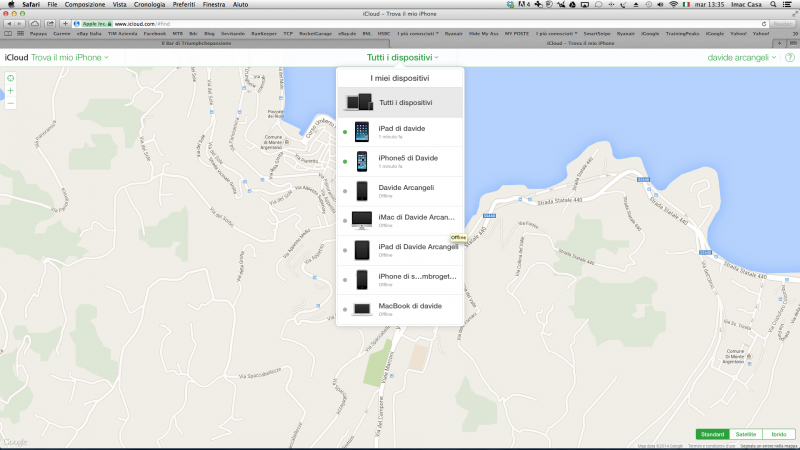The height and width of the screenshot is (450, 800).
Task: Switch map to Ibrido view
Action: tap(779, 434)
